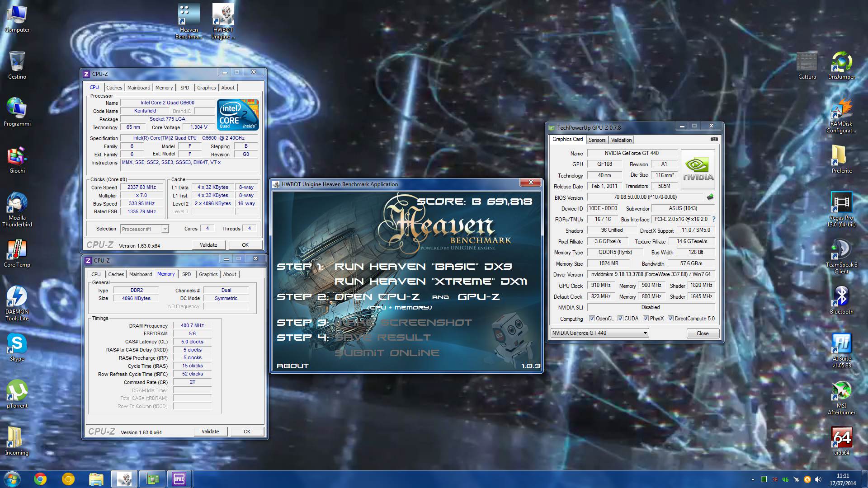Open the Cestino recycle bin icon
This screenshot has height=488, width=868.
(x=17, y=65)
